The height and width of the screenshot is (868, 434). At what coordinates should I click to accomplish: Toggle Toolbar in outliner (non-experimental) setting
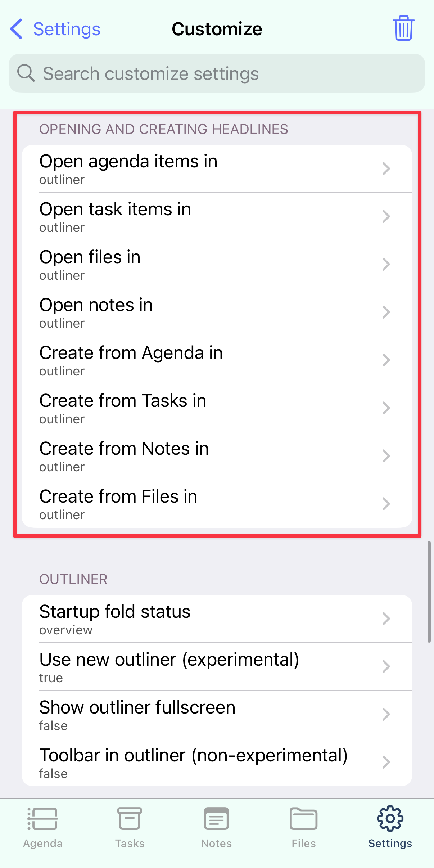point(217,762)
